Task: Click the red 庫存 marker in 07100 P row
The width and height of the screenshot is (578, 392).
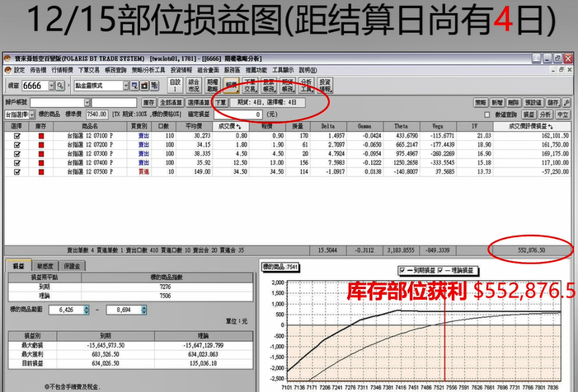Action: (41, 136)
